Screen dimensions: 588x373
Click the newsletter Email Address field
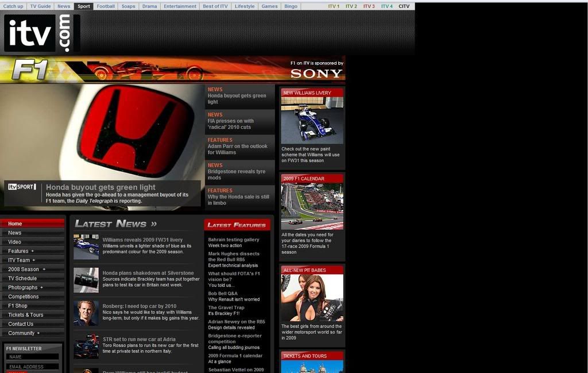coord(33,366)
